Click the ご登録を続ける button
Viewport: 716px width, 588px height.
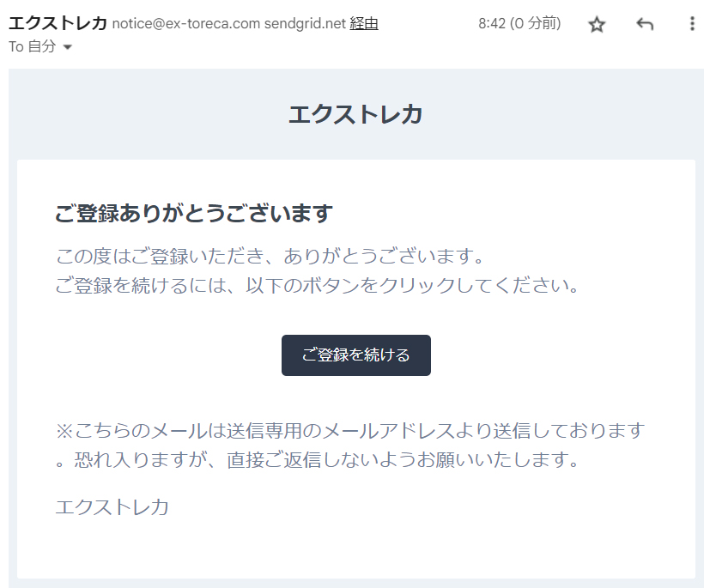tap(355, 355)
